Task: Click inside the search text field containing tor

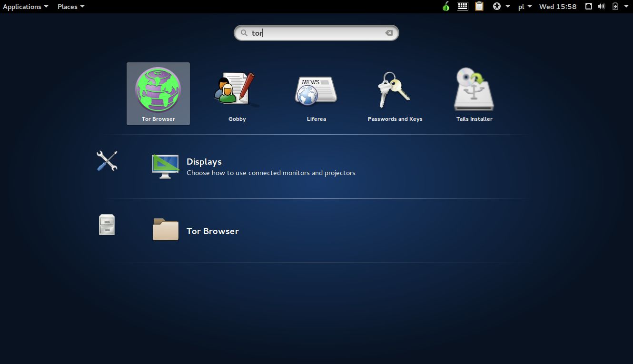Action: coord(316,33)
